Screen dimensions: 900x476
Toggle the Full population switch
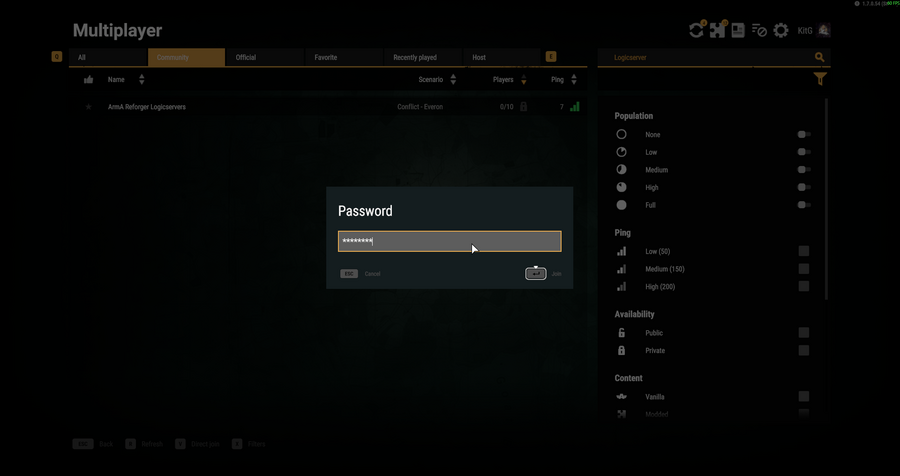coord(804,205)
